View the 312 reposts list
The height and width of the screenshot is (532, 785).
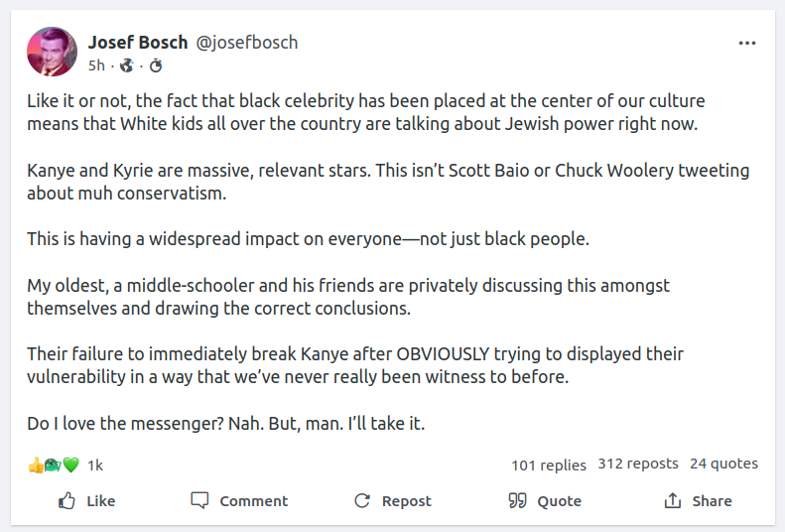pyautogui.click(x=638, y=464)
